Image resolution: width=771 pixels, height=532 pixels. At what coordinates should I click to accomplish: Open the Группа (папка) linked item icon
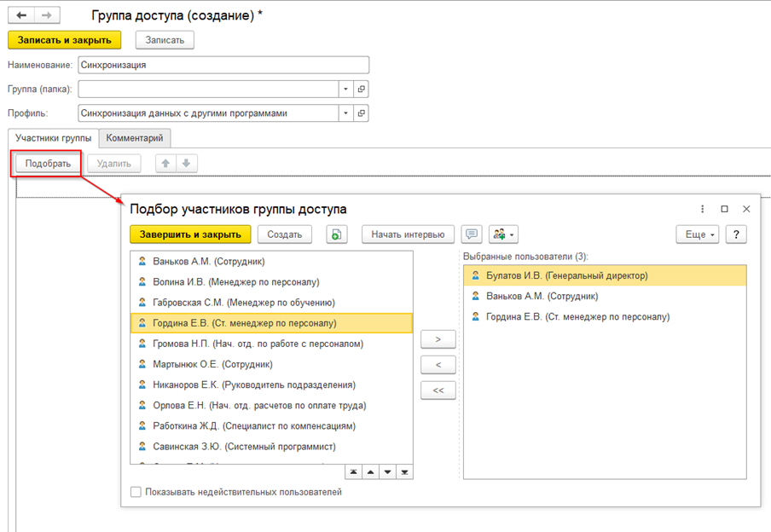(362, 89)
